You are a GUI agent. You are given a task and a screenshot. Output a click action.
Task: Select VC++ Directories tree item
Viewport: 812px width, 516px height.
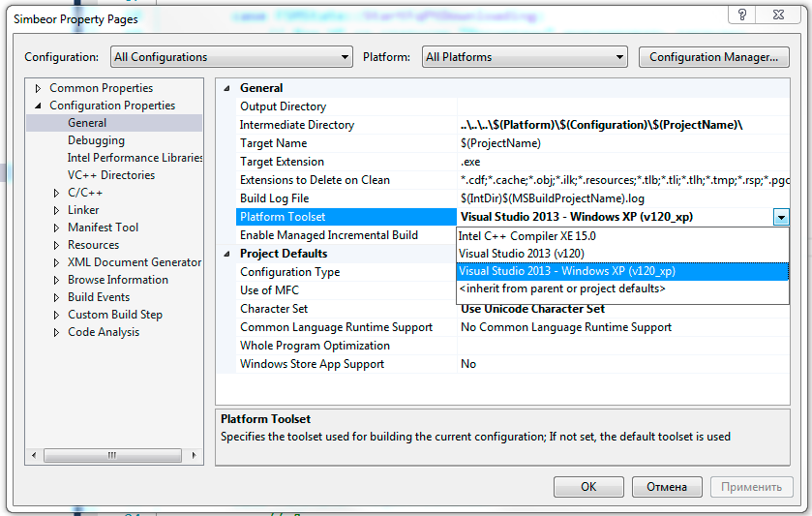[x=110, y=175]
